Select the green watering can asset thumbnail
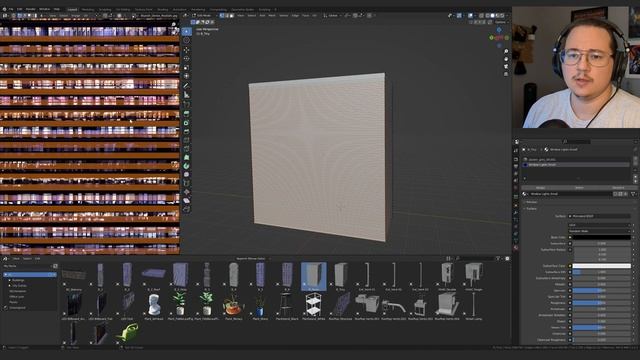The height and width of the screenshot is (360, 640). click(x=127, y=332)
